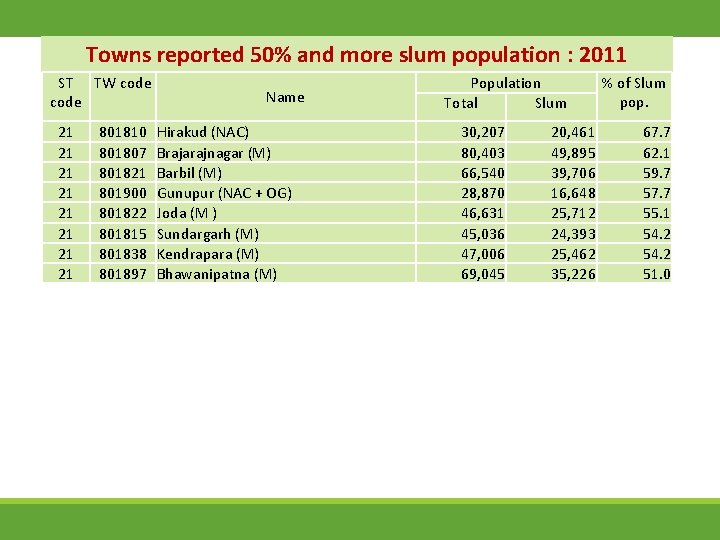720x540 pixels.
Task: Click the ST code 21 in Hirakud row
Action: [66, 132]
